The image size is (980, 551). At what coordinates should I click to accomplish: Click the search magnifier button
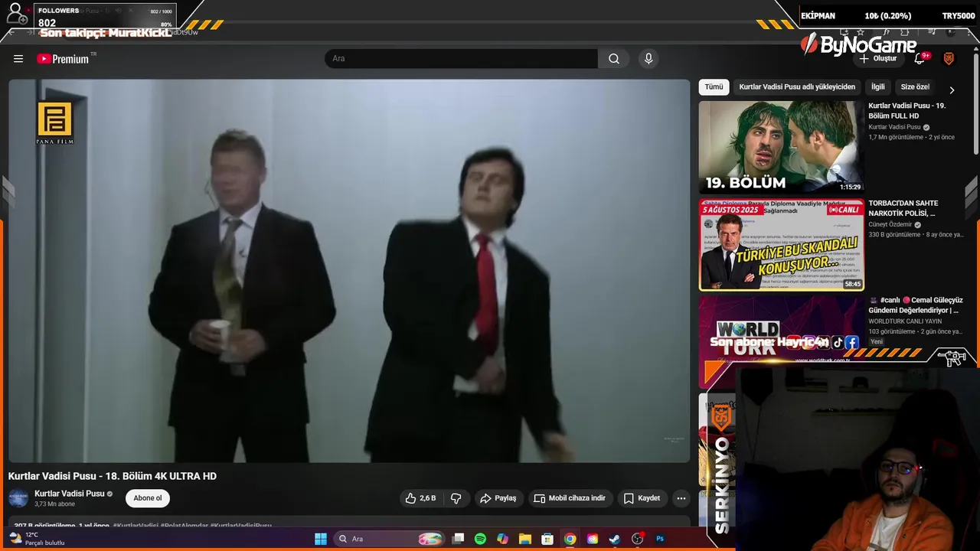tap(614, 59)
